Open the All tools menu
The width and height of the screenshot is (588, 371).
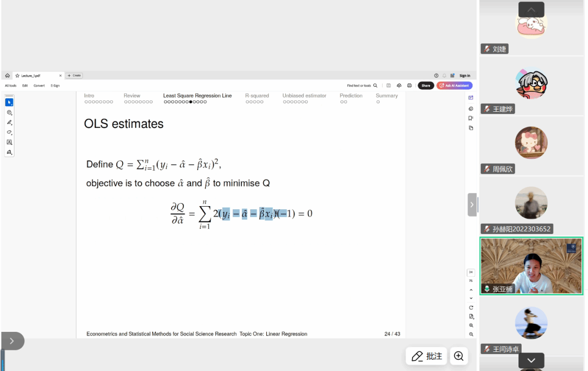coord(11,86)
